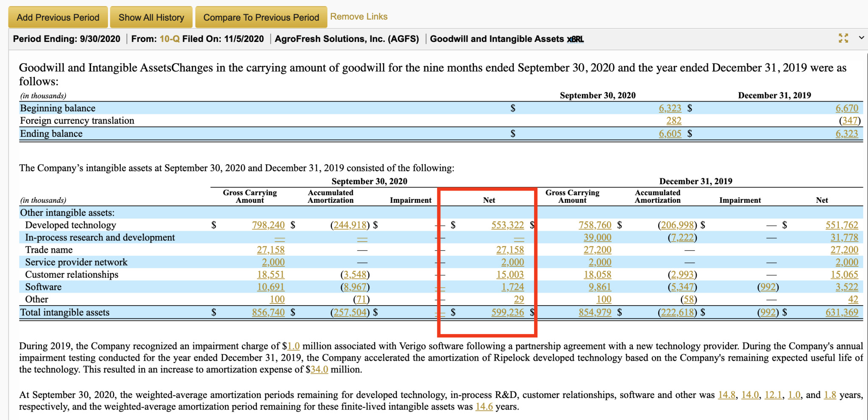Click the Remove Links link
This screenshot has height=420, width=868.
pyautogui.click(x=359, y=17)
